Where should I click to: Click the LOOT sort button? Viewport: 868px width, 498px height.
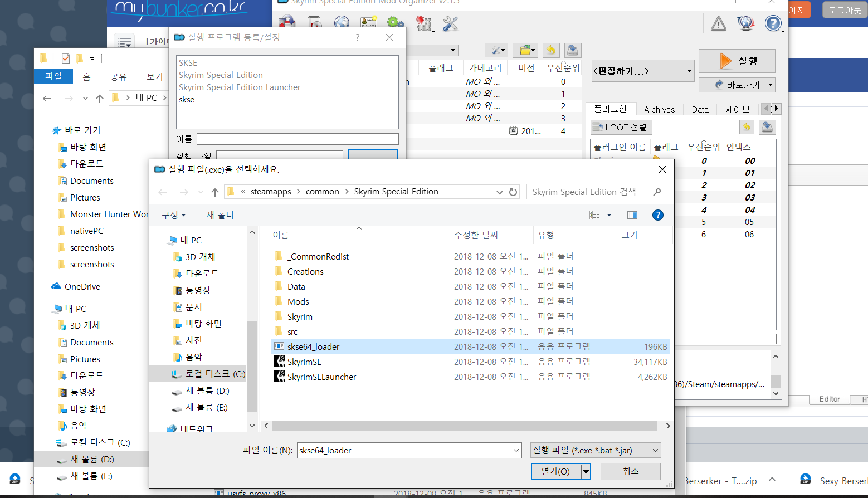621,127
